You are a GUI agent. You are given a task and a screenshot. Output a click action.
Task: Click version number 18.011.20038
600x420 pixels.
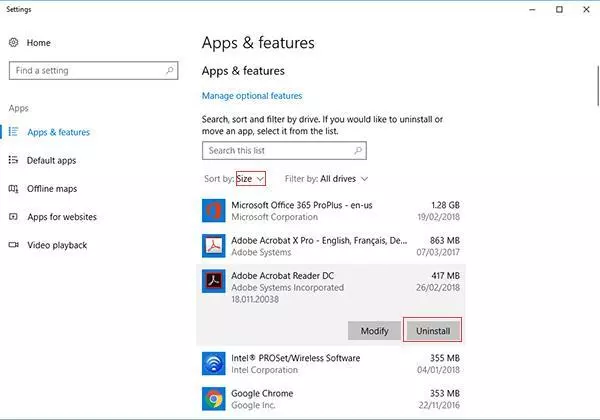pos(255,299)
